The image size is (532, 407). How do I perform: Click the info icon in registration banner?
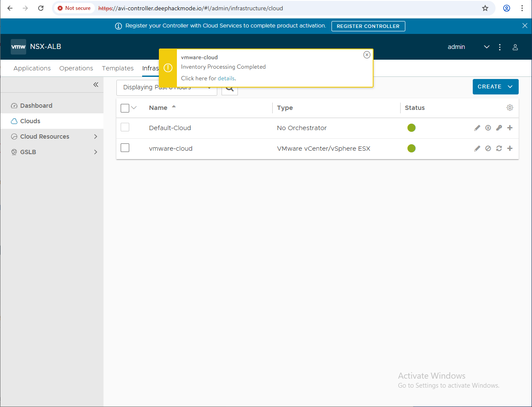coord(119,26)
